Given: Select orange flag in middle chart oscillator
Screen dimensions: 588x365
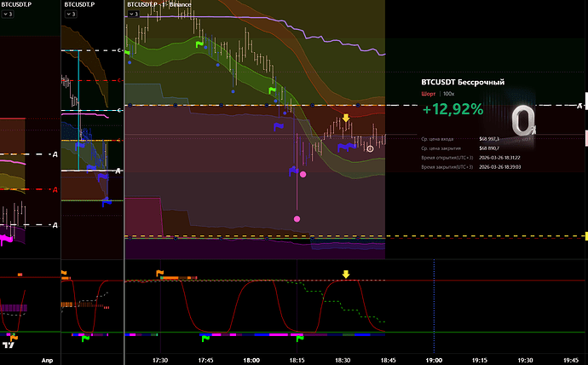Looking at the screenshot, I should click(x=66, y=274).
